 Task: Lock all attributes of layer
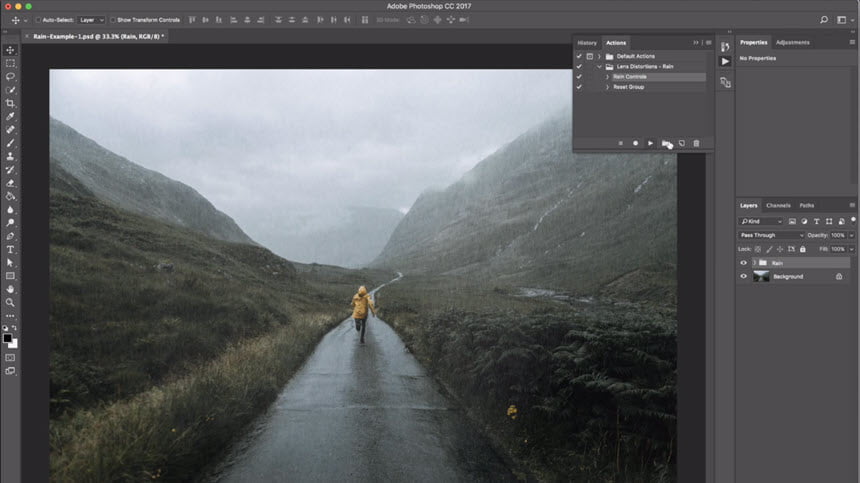point(803,249)
